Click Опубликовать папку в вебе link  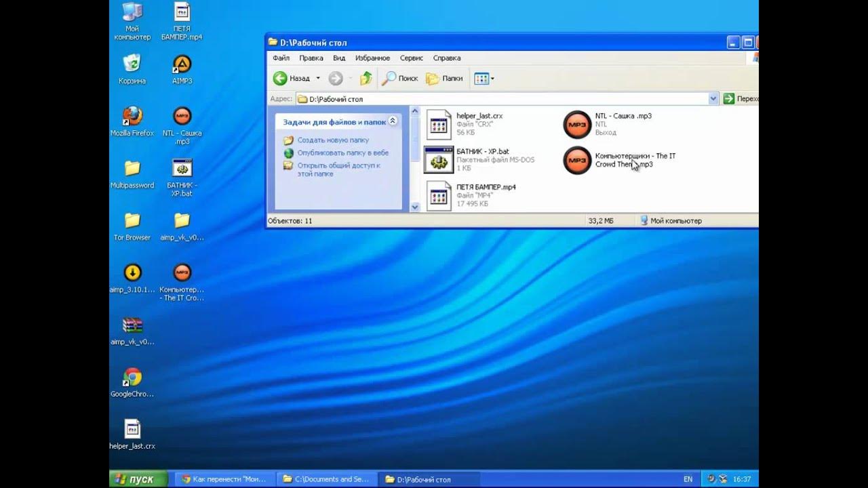343,153
